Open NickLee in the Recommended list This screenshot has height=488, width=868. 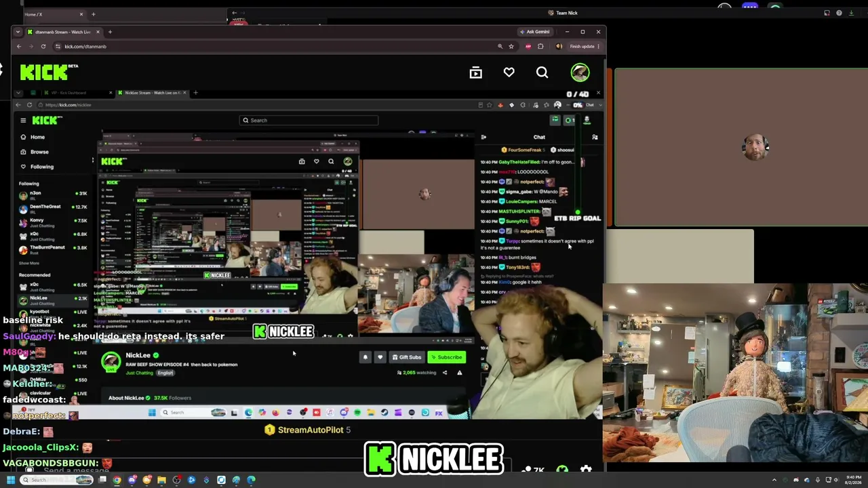54,300
